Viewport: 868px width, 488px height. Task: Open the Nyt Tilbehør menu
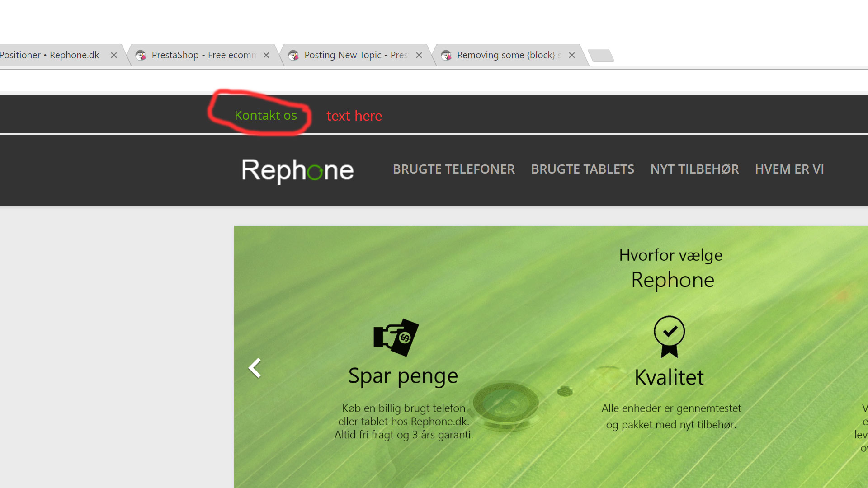coord(694,169)
